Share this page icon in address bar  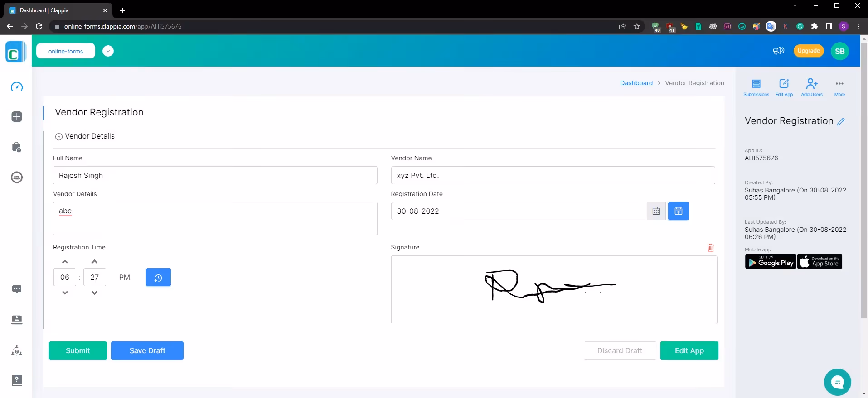pyautogui.click(x=622, y=26)
